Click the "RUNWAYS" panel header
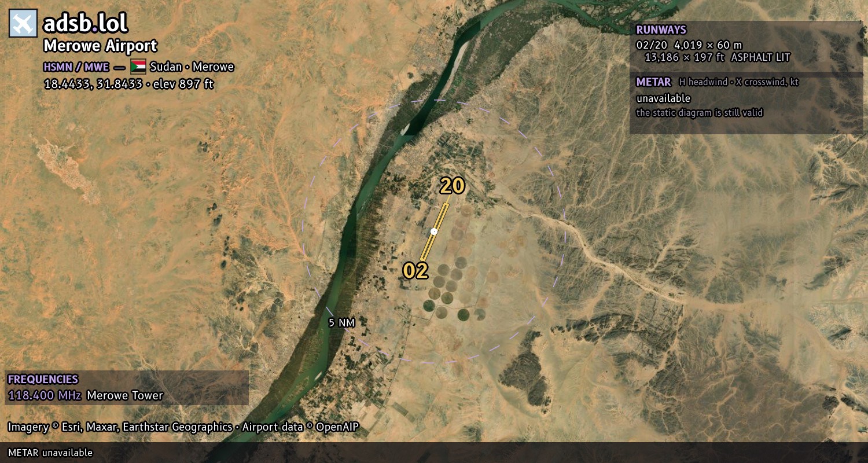The image size is (868, 463). (x=661, y=30)
